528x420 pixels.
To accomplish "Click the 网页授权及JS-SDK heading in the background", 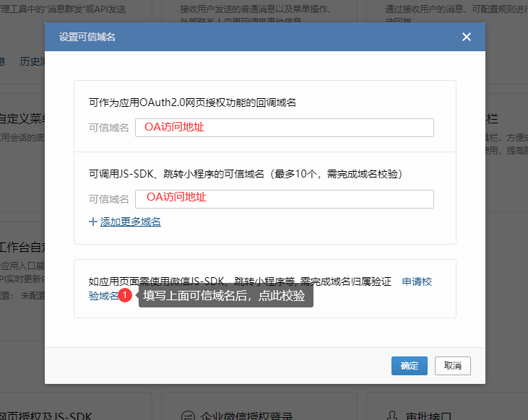I will coord(46,416).
